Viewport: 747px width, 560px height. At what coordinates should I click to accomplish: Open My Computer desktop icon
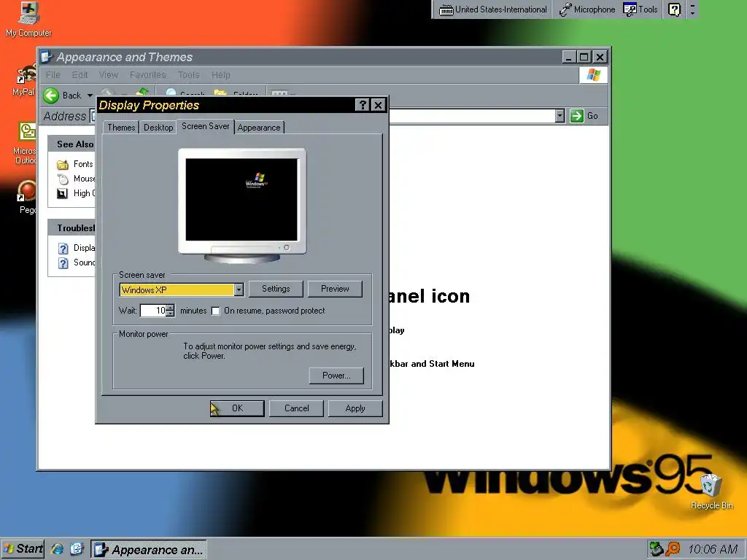pos(28,19)
